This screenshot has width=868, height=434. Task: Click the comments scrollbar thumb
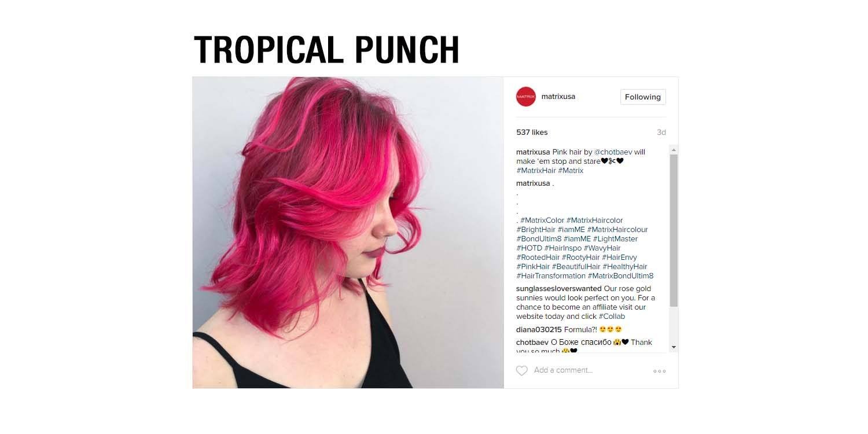click(x=674, y=230)
